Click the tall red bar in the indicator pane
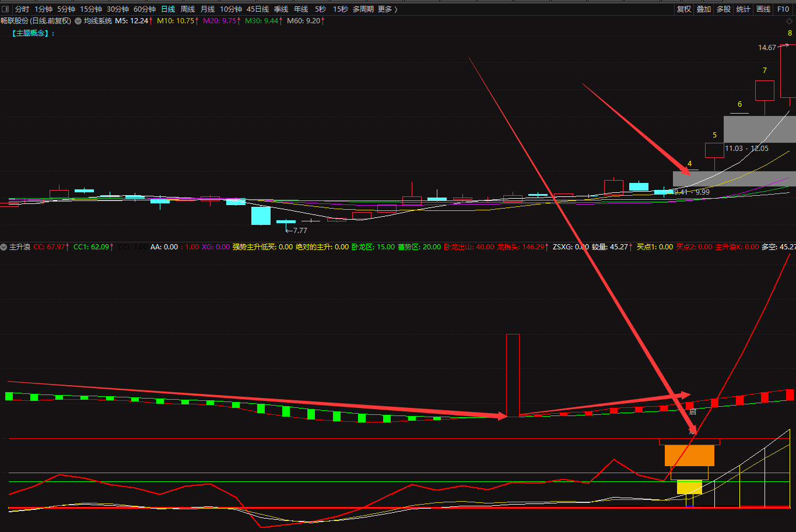Image resolution: width=796 pixels, height=532 pixels. point(513,375)
